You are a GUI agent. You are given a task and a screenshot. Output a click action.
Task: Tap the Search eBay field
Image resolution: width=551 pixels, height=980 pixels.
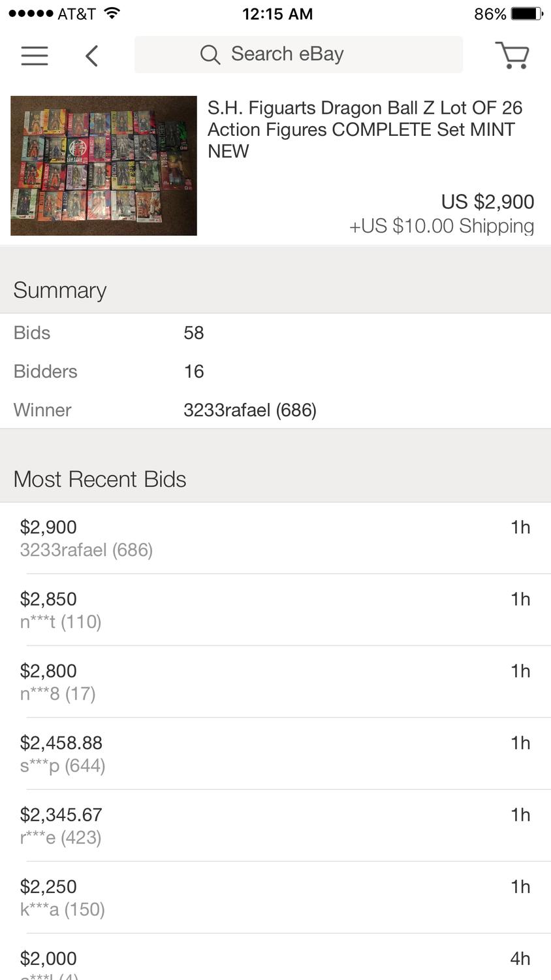coord(298,55)
